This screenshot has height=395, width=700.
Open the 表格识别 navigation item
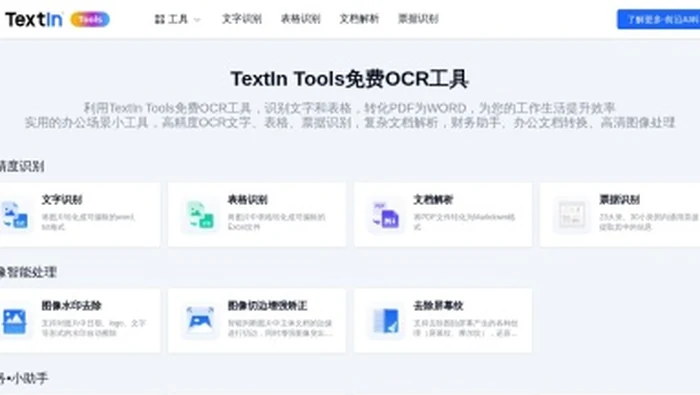pos(300,19)
